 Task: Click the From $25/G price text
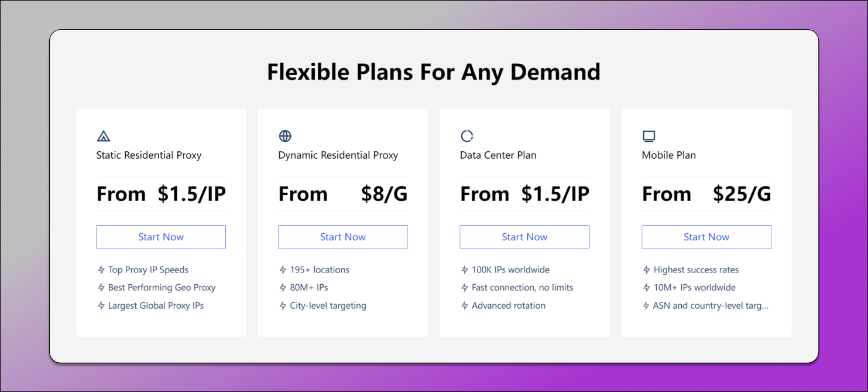[706, 194]
